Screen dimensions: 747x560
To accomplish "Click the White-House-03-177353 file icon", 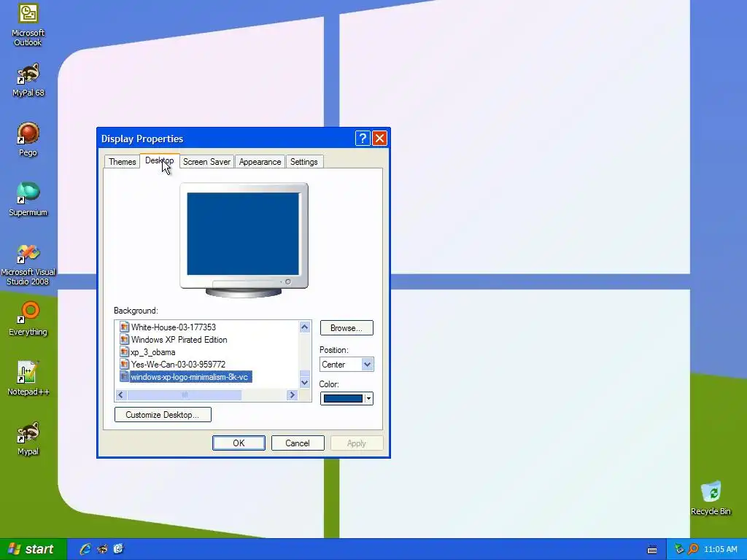I will pos(124,327).
